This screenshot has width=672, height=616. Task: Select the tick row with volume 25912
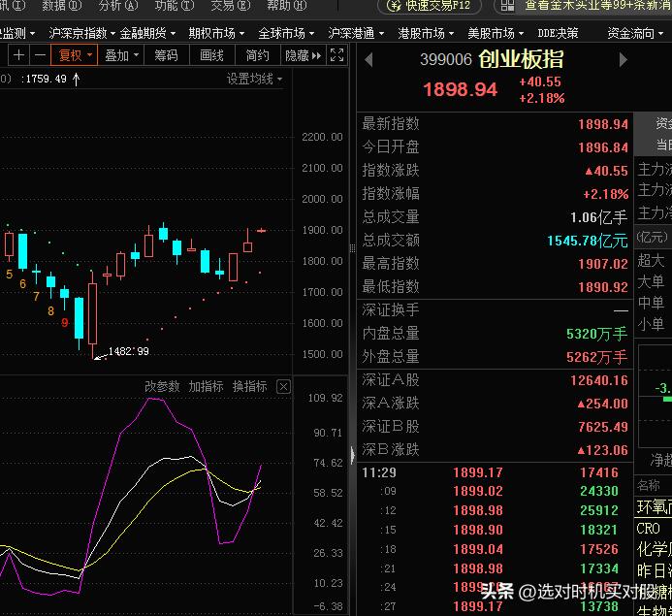click(x=495, y=510)
